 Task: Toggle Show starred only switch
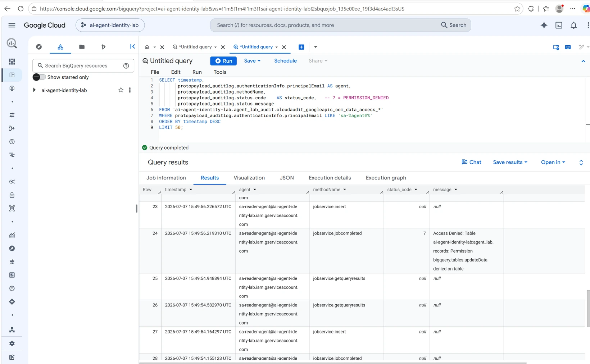pos(39,77)
